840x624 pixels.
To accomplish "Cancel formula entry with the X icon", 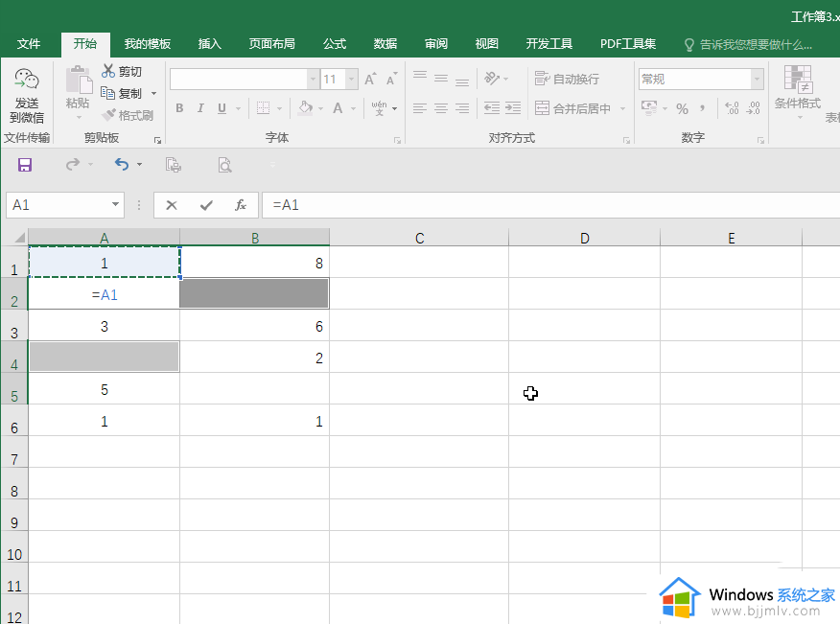I will point(172,205).
